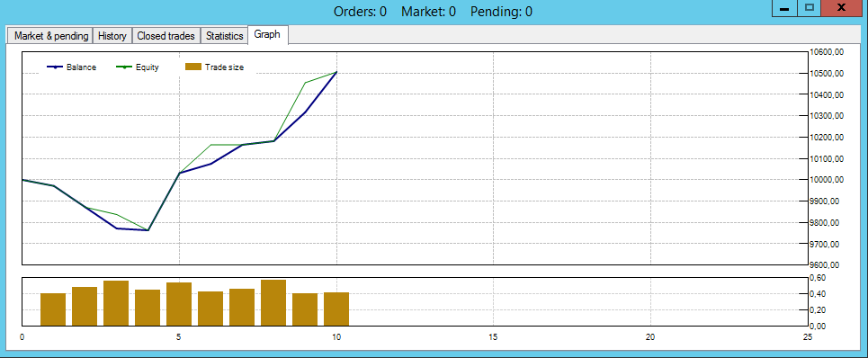
Task: Click the Graph tab
Action: [x=267, y=35]
